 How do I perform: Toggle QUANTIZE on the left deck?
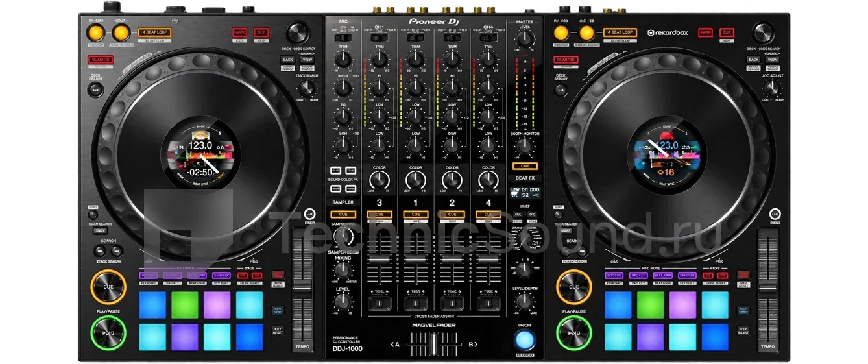[x=101, y=60]
